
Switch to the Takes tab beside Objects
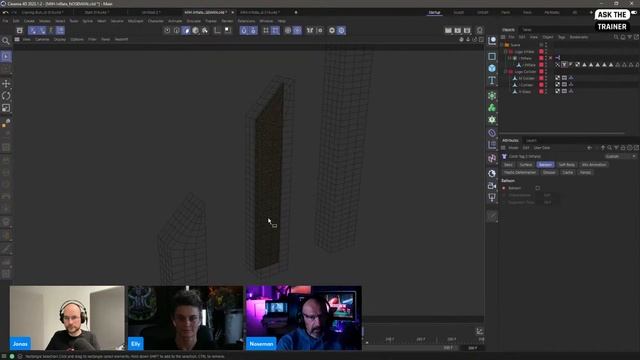[527, 30]
